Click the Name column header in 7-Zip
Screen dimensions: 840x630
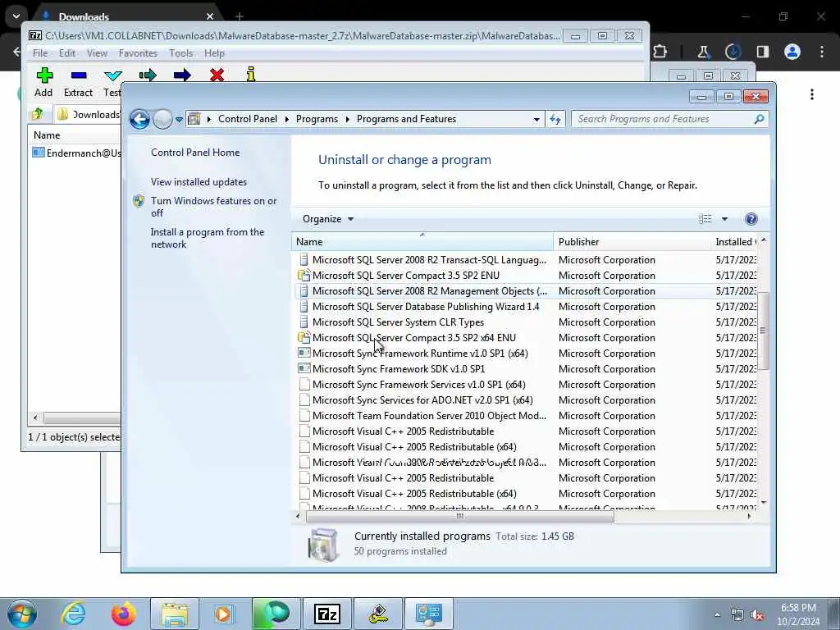point(47,135)
